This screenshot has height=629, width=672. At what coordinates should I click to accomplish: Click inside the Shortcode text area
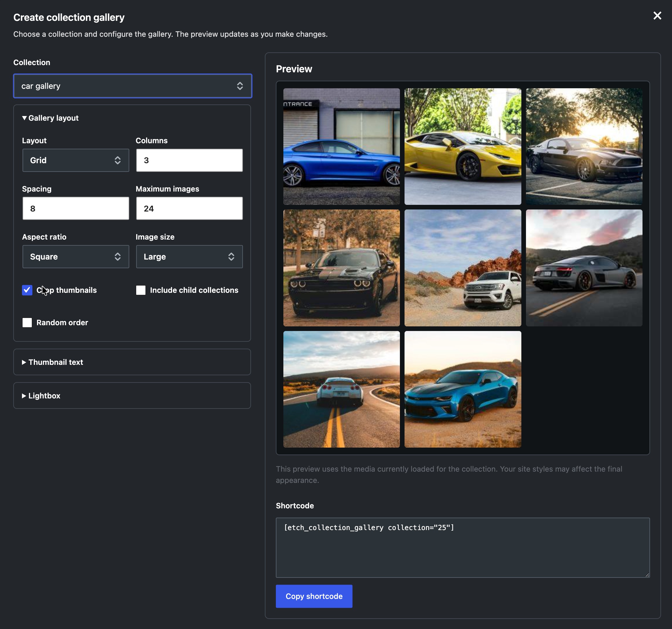(463, 547)
